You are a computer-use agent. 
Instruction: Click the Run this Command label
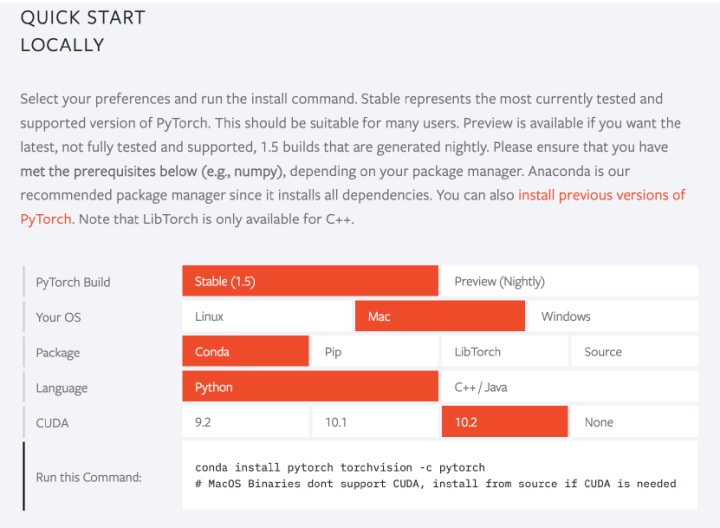pyautogui.click(x=89, y=477)
